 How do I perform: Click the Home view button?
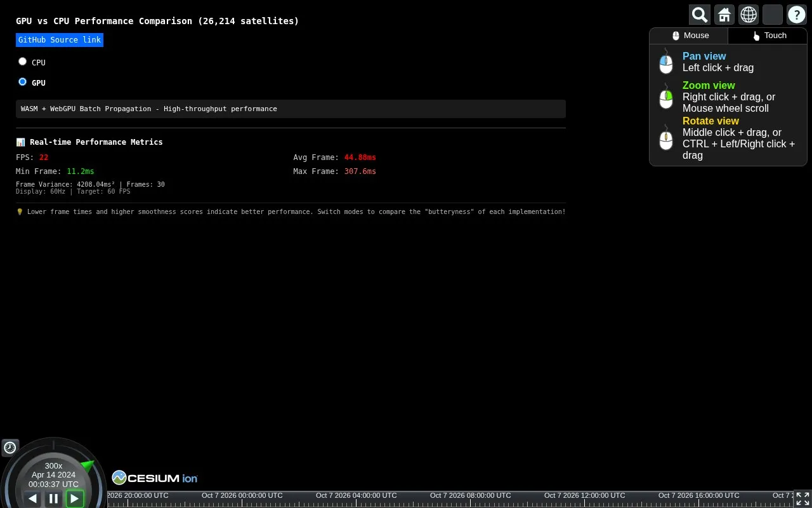tap(724, 15)
